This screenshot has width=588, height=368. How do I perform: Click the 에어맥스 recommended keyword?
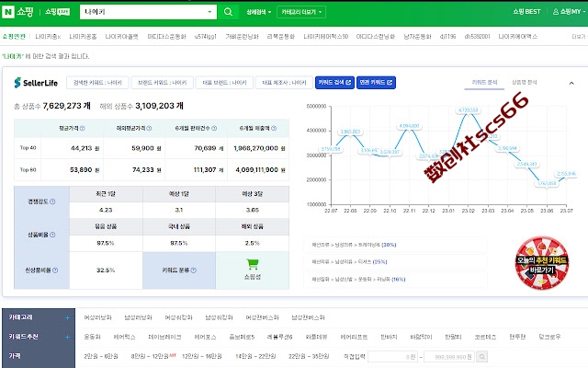pyautogui.click(x=125, y=337)
